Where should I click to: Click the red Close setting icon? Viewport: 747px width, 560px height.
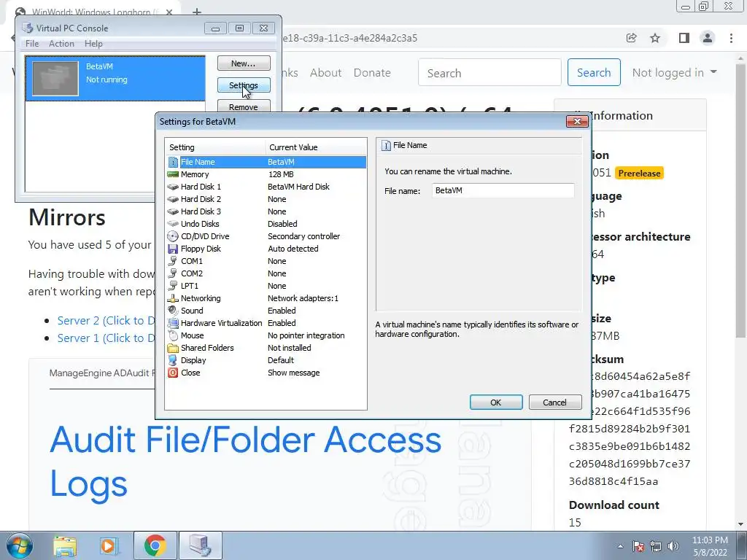(x=173, y=373)
